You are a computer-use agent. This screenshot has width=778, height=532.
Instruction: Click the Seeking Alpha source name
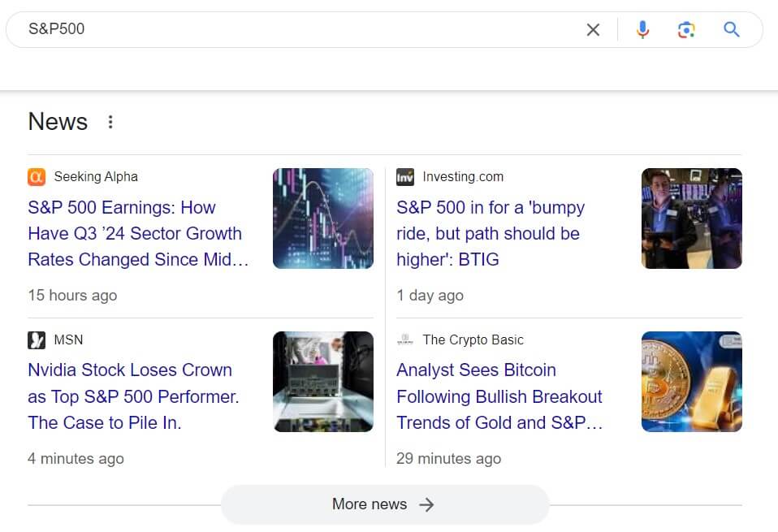coord(96,177)
